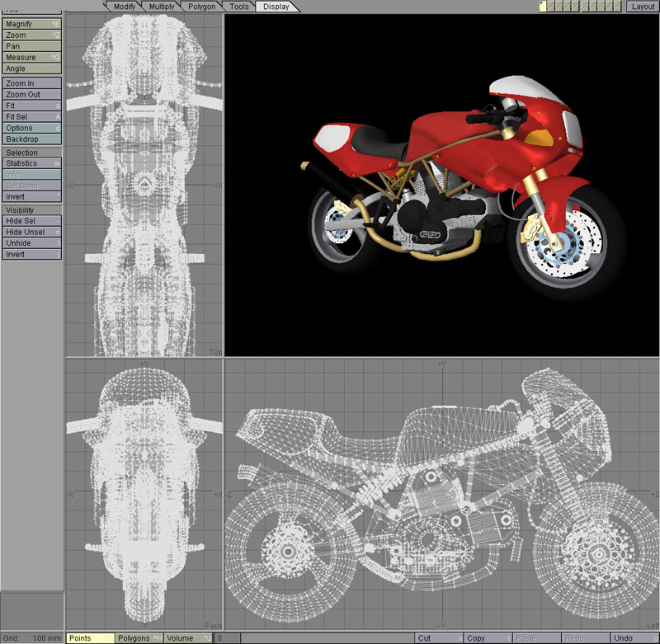Click the Undo button

point(635,638)
